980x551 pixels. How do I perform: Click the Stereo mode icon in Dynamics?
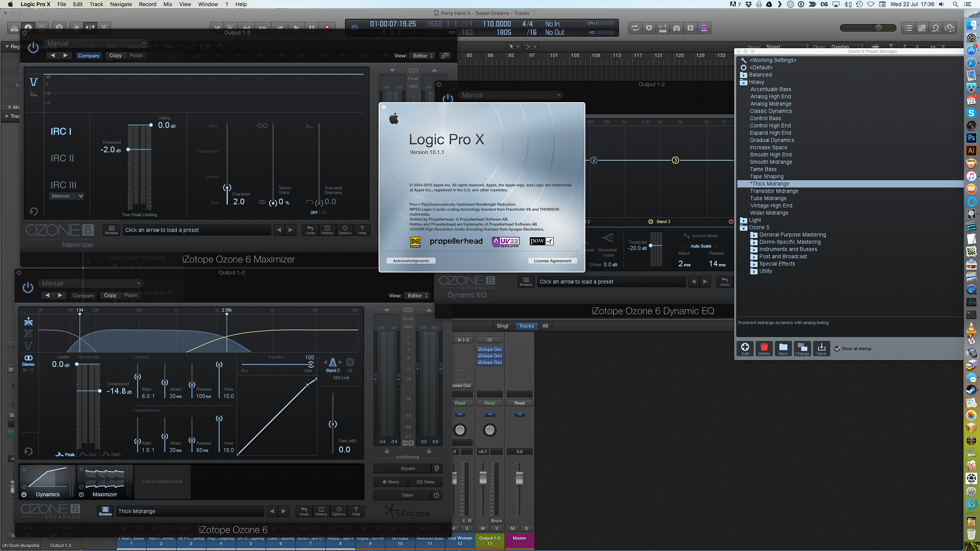point(28,360)
